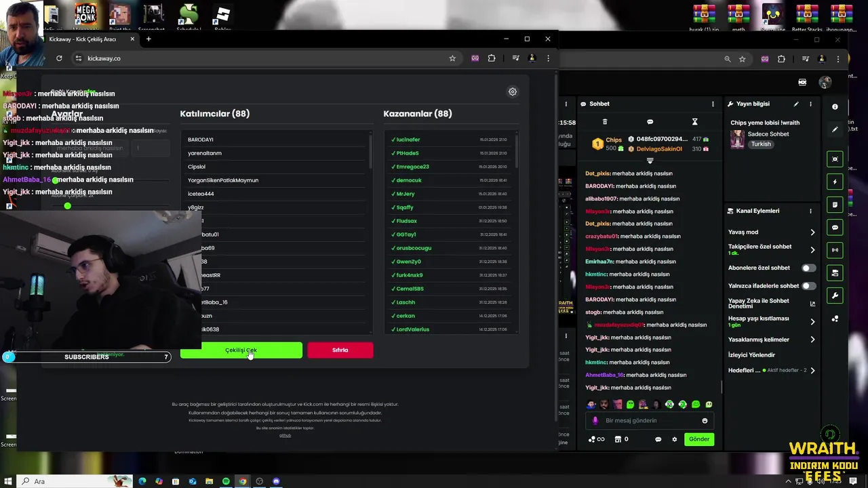Viewport: 868px width, 488px height.
Task: Click the shop icon below message box
Action: [x=618, y=439]
